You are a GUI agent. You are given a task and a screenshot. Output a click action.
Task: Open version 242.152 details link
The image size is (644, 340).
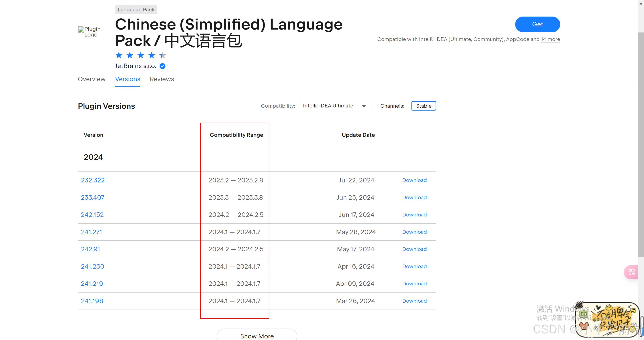tap(92, 215)
